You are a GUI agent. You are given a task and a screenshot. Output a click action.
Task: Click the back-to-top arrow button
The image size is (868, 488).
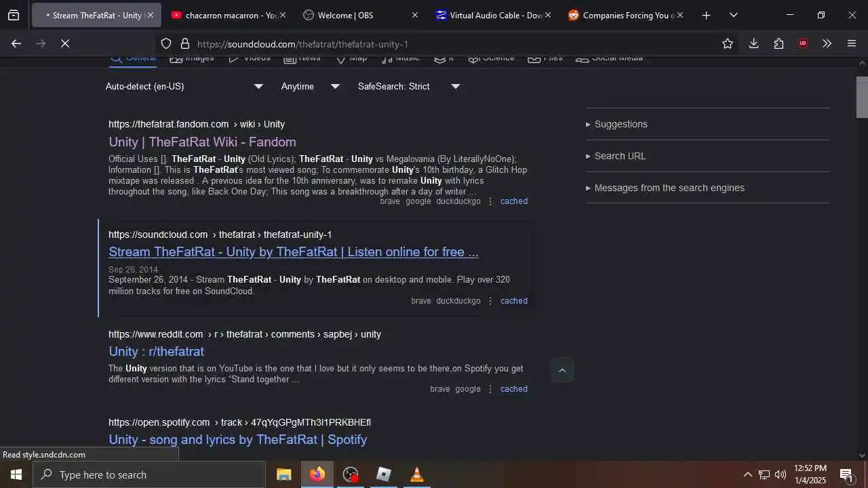pyautogui.click(x=561, y=370)
